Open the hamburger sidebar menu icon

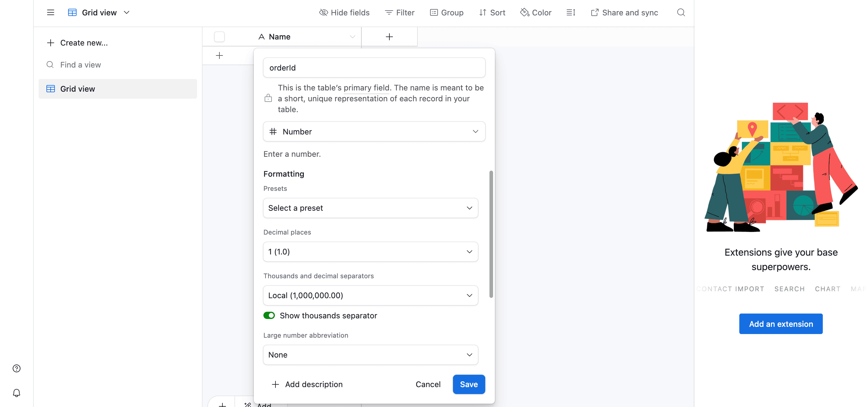(x=51, y=12)
